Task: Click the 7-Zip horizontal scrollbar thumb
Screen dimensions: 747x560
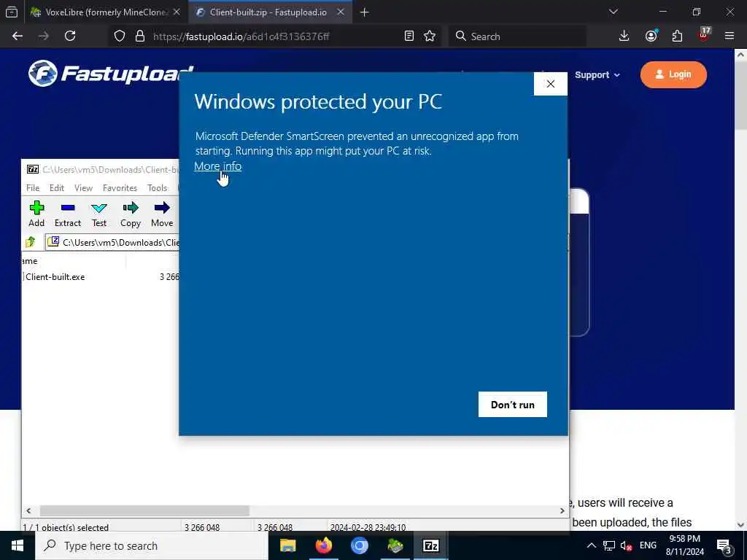Action: (x=144, y=510)
